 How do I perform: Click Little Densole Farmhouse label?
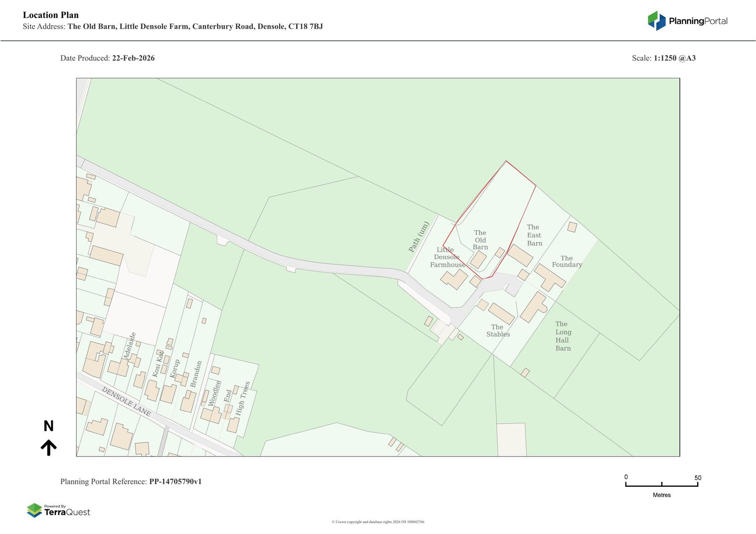click(x=447, y=257)
